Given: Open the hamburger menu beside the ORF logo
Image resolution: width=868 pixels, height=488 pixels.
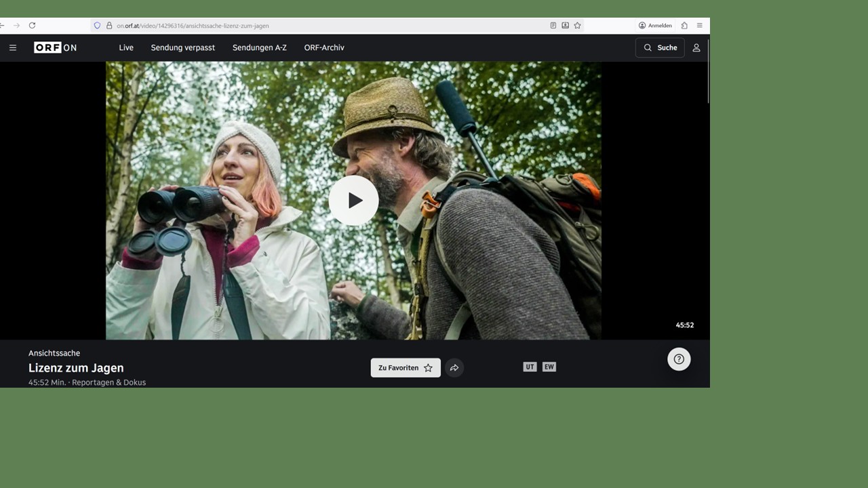Looking at the screenshot, I should (x=12, y=47).
